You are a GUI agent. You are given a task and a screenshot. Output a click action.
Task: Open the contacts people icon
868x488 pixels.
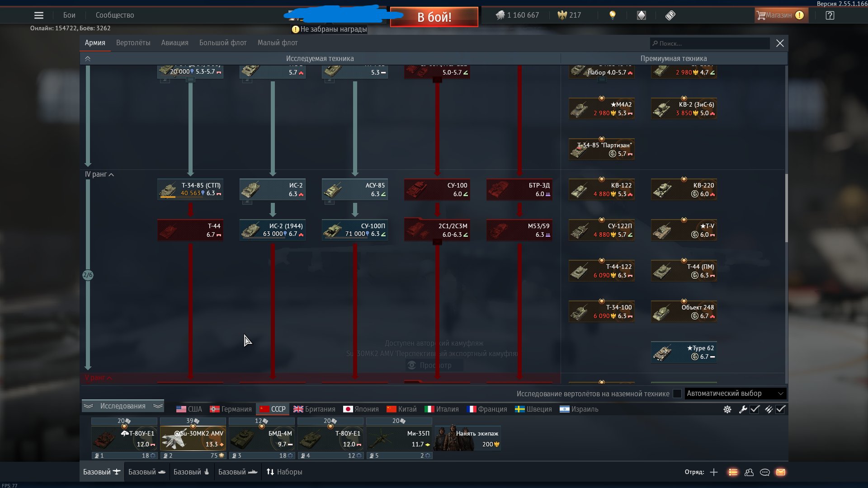749,472
